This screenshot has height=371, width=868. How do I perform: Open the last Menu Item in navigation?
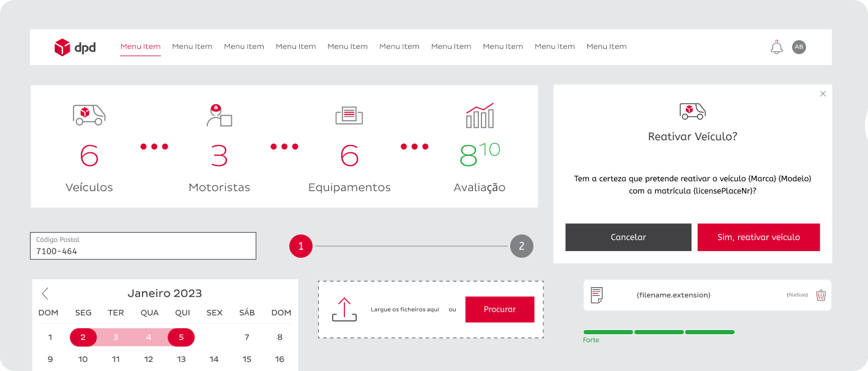click(x=606, y=47)
